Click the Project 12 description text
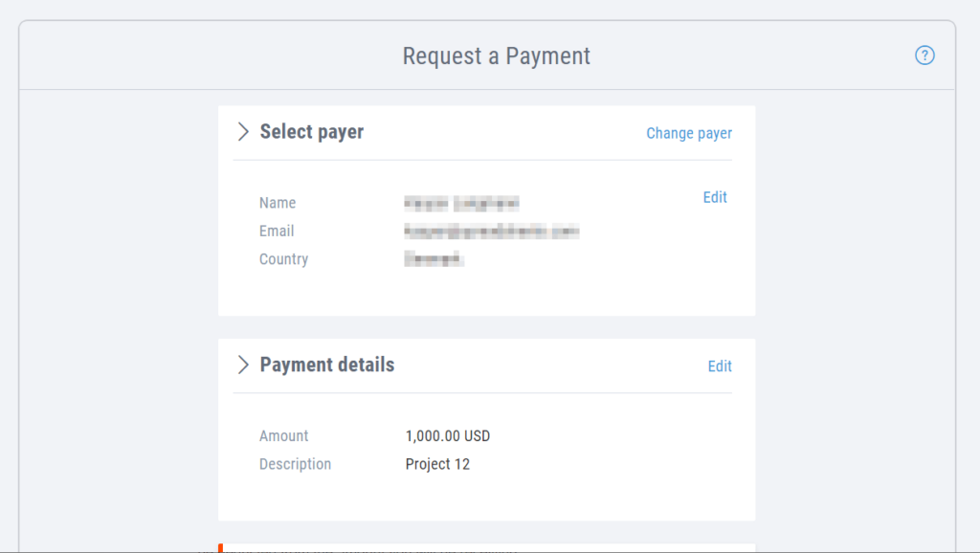Viewport: 980px width, 553px height. 437,464
